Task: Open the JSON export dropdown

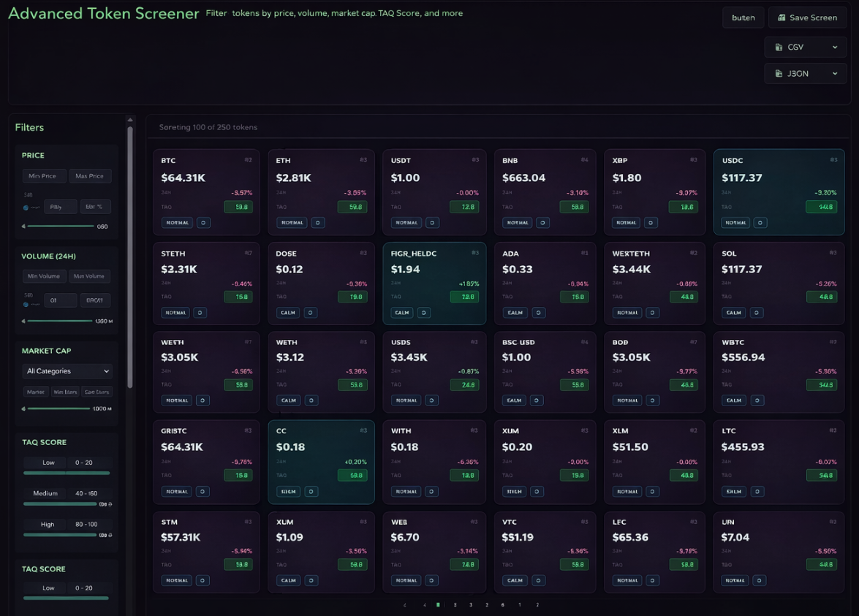Action: point(834,73)
